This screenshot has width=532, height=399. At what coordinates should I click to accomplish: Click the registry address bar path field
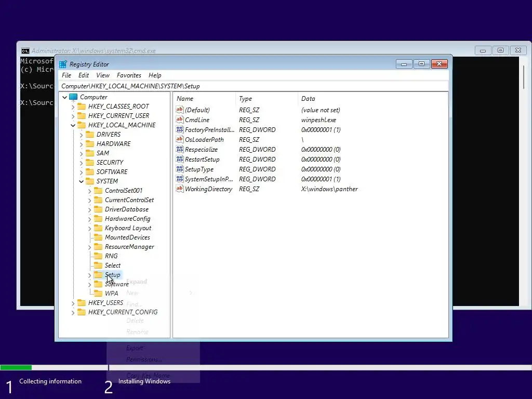(254, 86)
